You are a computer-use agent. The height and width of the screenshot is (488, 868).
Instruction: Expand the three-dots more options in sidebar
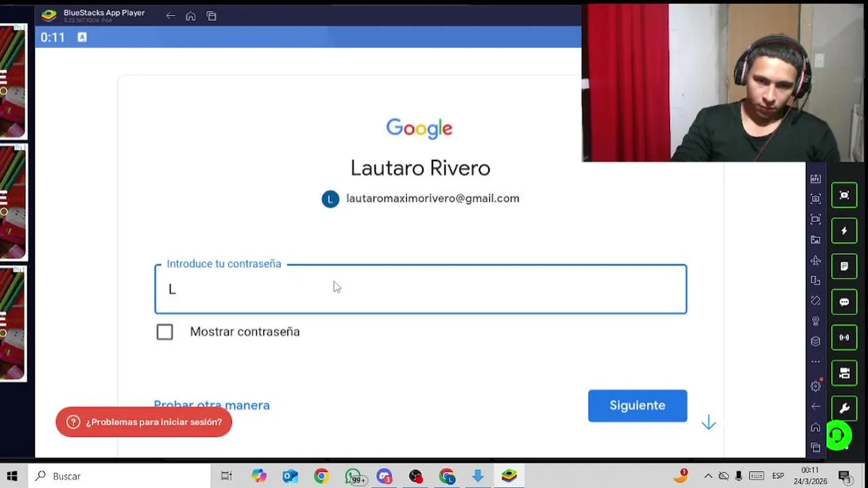(x=816, y=362)
